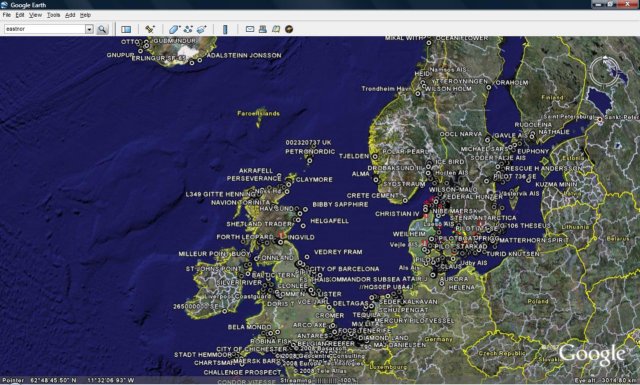Select the add path tool
Screen dimensions: 640x385
[188, 29]
